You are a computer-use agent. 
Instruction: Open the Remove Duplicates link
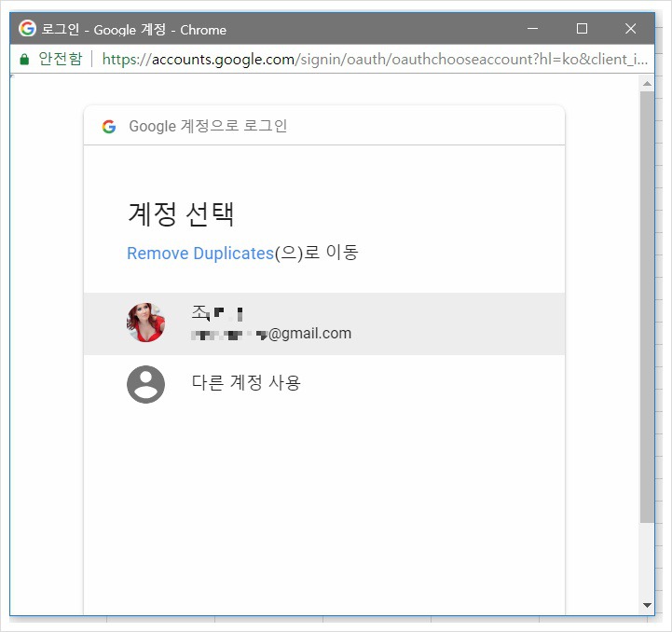[x=200, y=253]
